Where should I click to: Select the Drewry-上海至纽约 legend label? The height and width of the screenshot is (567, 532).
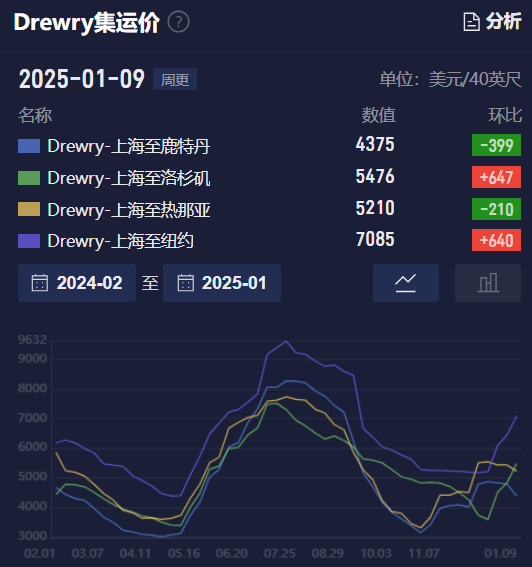(120, 241)
